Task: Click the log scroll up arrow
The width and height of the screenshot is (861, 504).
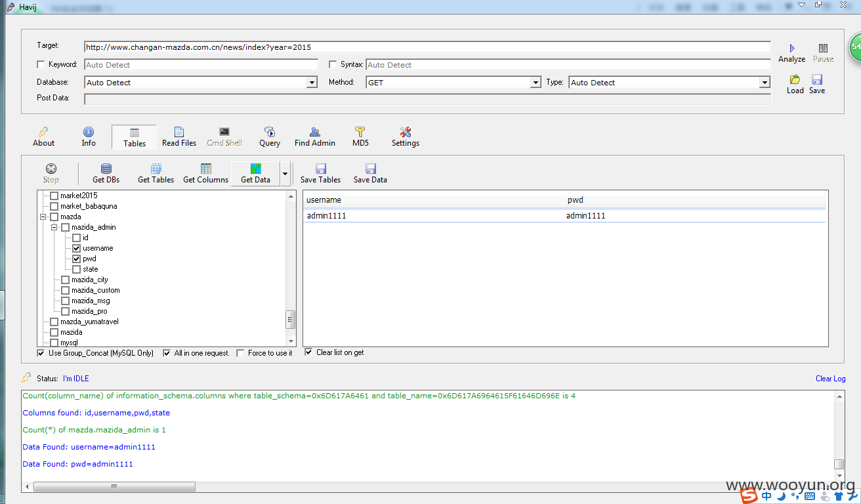Action: (x=839, y=396)
